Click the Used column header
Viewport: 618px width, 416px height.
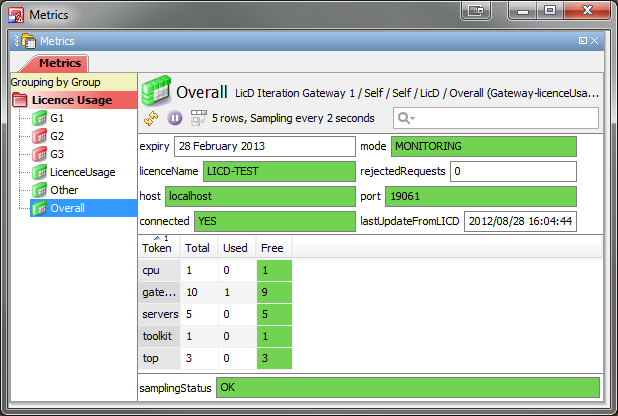pos(235,247)
